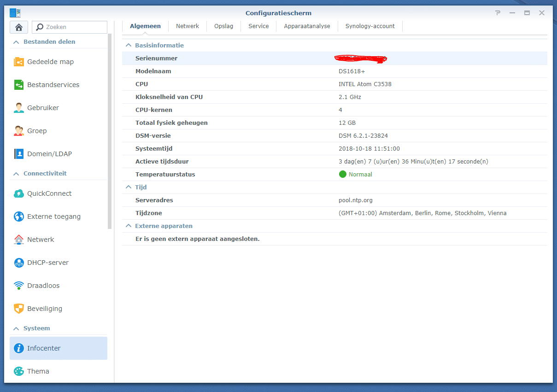Image resolution: width=557 pixels, height=392 pixels.
Task: Click the green Temperatuurstatus indicator
Action: (x=342, y=174)
